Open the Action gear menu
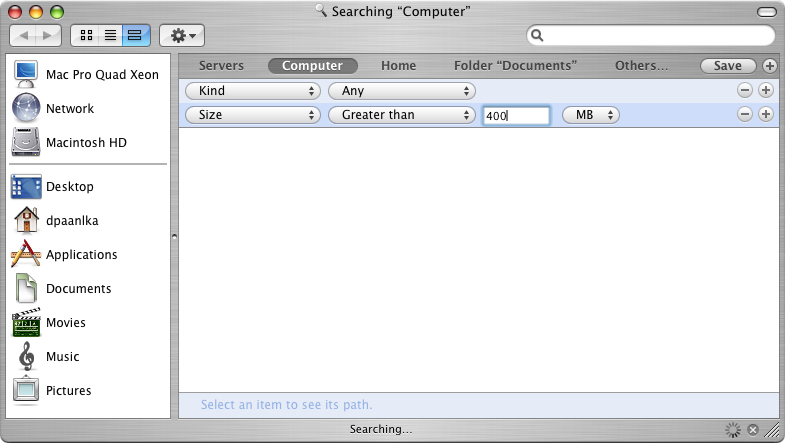 point(182,36)
